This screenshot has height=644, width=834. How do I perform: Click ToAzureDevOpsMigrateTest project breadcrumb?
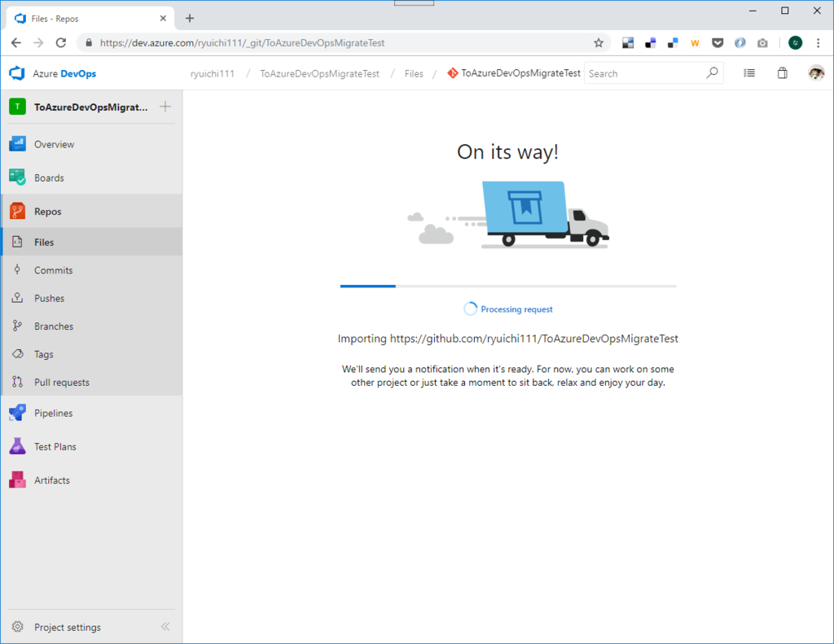[x=319, y=73]
